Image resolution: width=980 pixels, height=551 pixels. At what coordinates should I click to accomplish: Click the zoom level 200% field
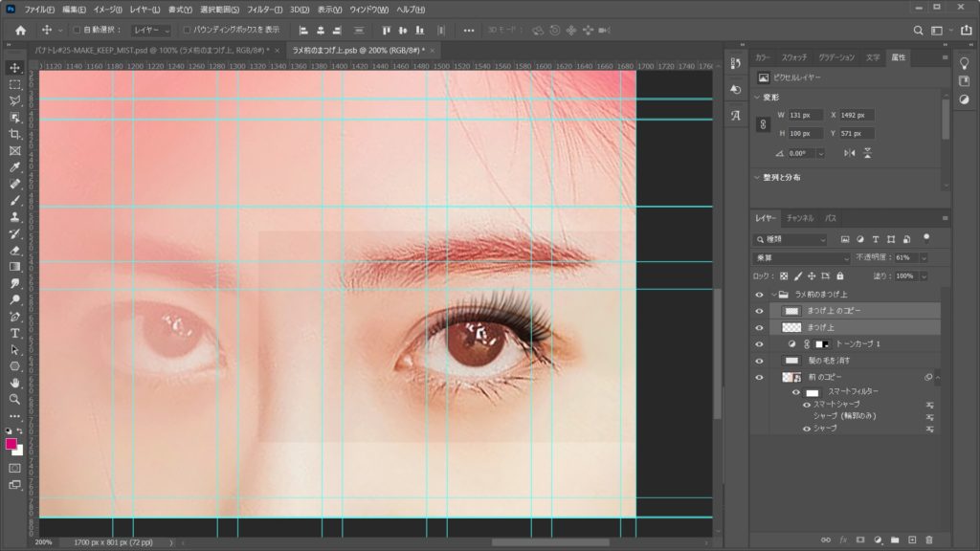44,542
